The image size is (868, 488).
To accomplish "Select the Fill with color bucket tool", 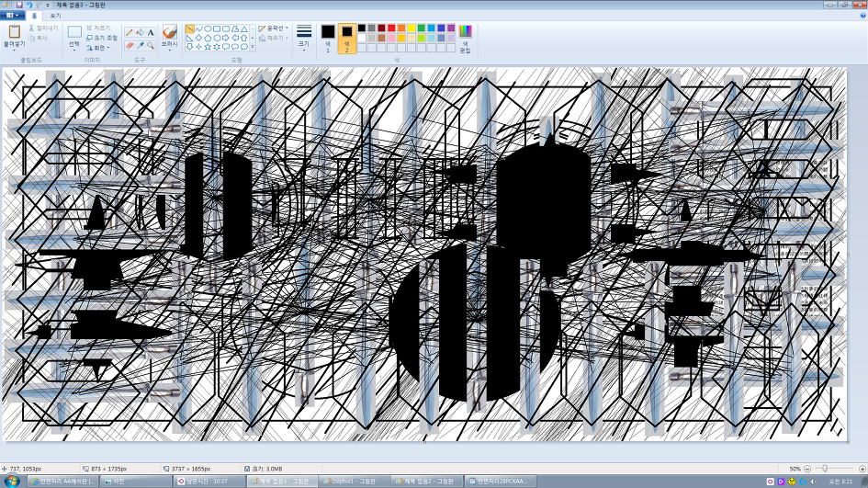I will point(140,32).
